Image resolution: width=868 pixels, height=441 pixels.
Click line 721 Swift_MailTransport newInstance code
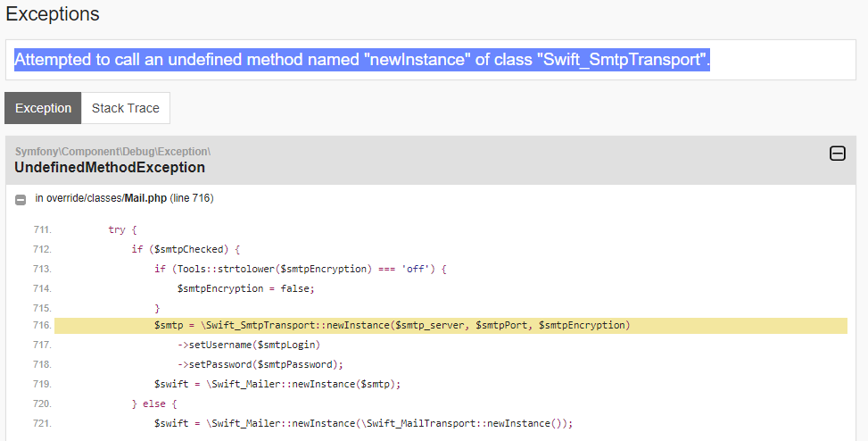point(363,423)
